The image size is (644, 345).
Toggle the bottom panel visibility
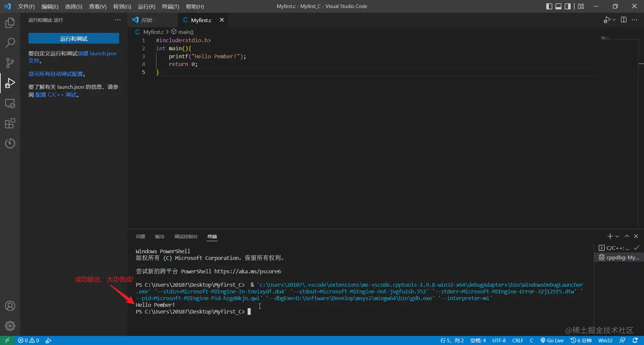558,6
